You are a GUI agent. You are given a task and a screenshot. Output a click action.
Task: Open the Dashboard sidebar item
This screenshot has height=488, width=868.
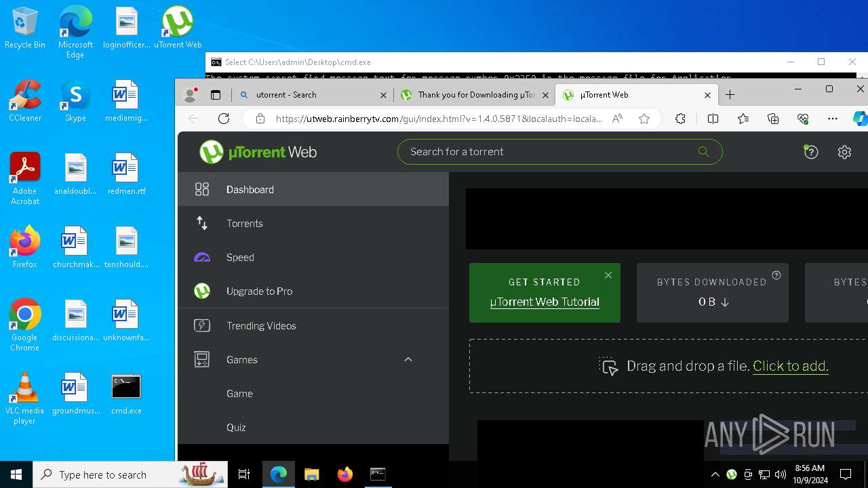[313, 190]
